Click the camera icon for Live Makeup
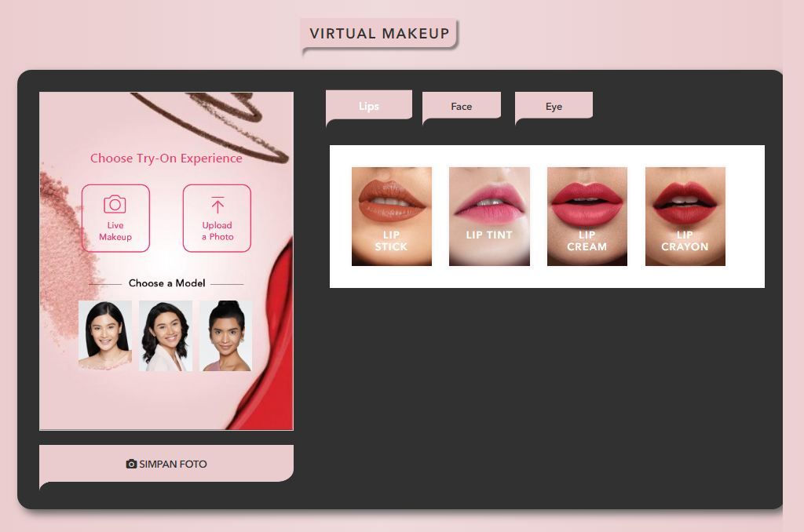This screenshot has height=532, width=804. [x=115, y=205]
